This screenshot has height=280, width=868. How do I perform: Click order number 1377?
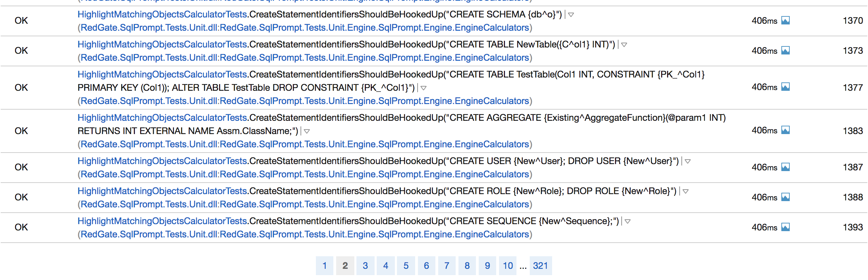(x=853, y=88)
